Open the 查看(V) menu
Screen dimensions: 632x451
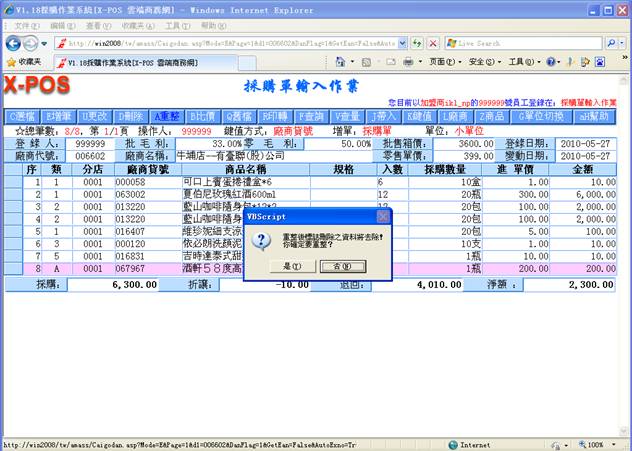coord(95,24)
